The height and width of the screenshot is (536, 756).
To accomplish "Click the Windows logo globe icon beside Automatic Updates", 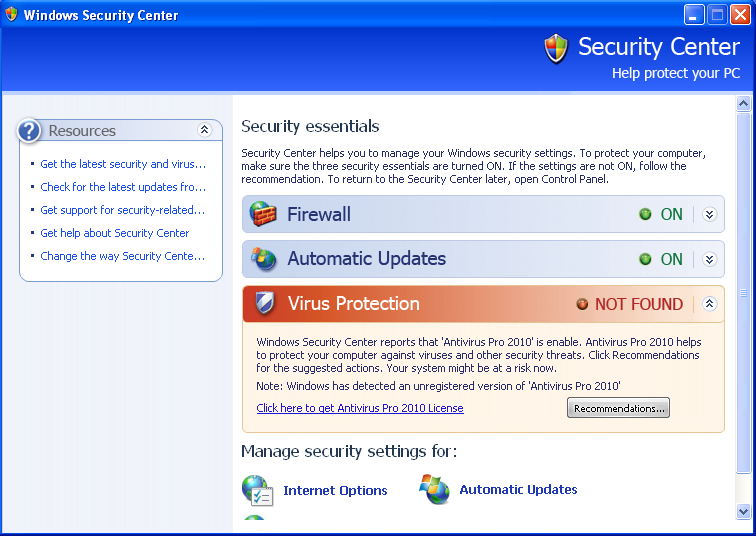I will pyautogui.click(x=435, y=489).
